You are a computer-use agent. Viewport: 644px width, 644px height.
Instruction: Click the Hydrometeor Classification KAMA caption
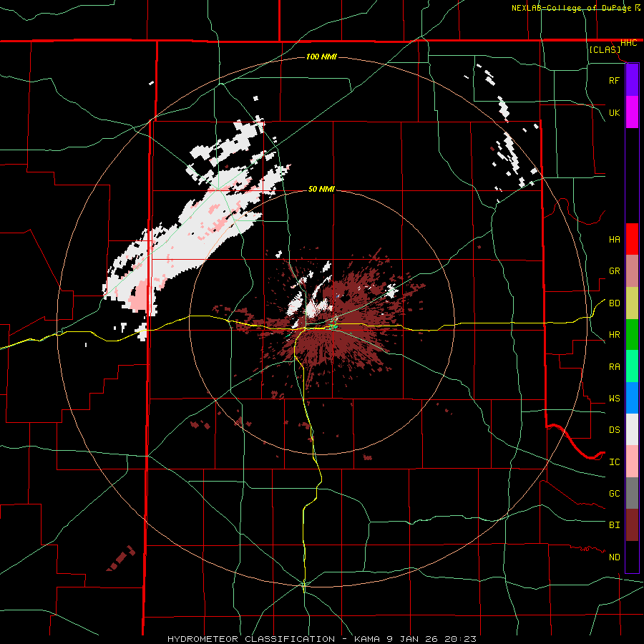322,639
